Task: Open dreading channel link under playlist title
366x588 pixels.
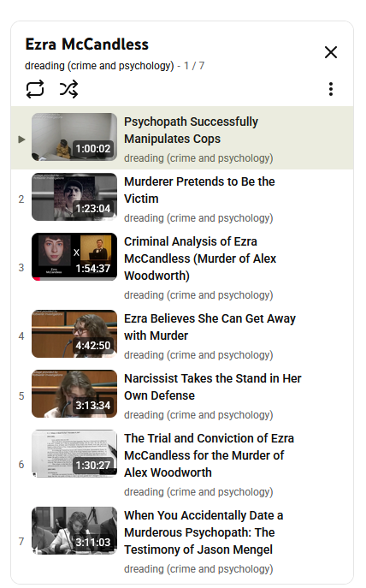Action: [x=99, y=66]
